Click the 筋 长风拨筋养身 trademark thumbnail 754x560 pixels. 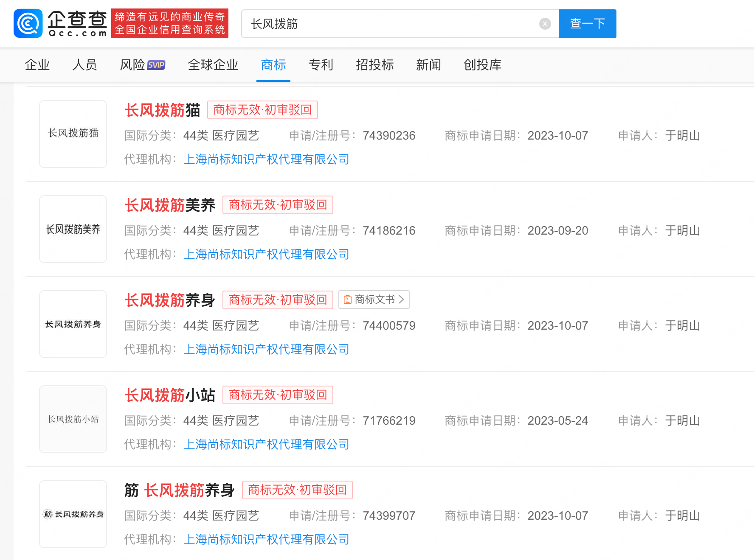pyautogui.click(x=73, y=514)
